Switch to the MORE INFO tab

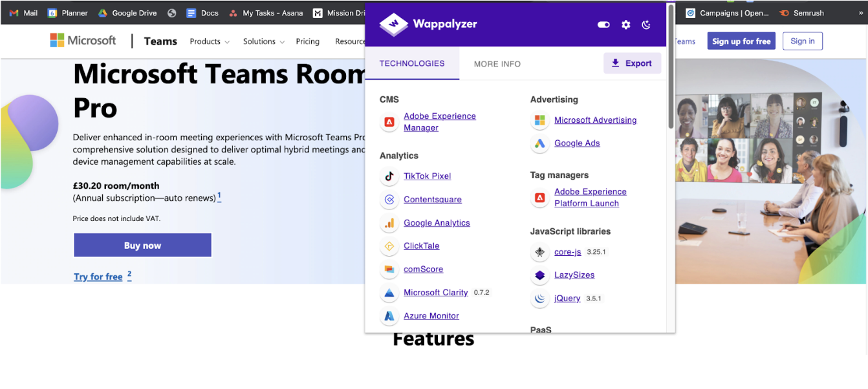(497, 64)
